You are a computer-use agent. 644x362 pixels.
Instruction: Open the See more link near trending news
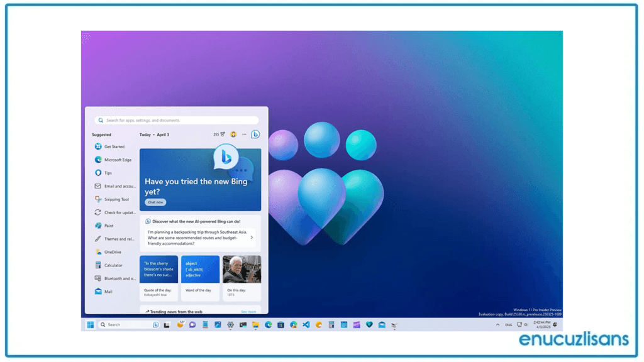coord(249,310)
